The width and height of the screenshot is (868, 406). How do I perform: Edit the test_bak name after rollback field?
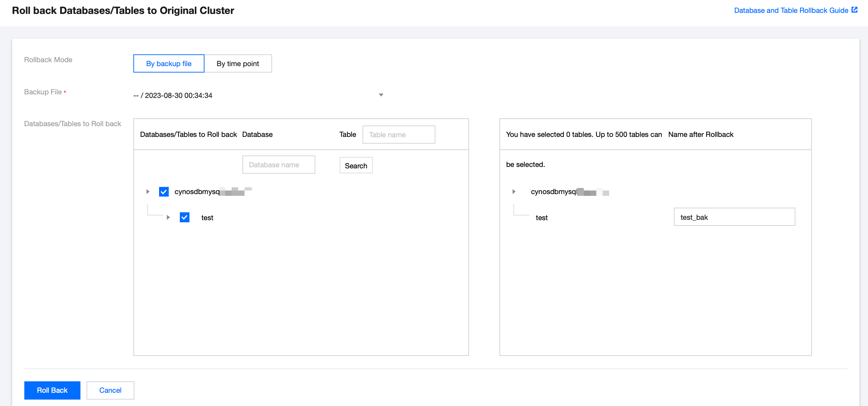(x=734, y=217)
